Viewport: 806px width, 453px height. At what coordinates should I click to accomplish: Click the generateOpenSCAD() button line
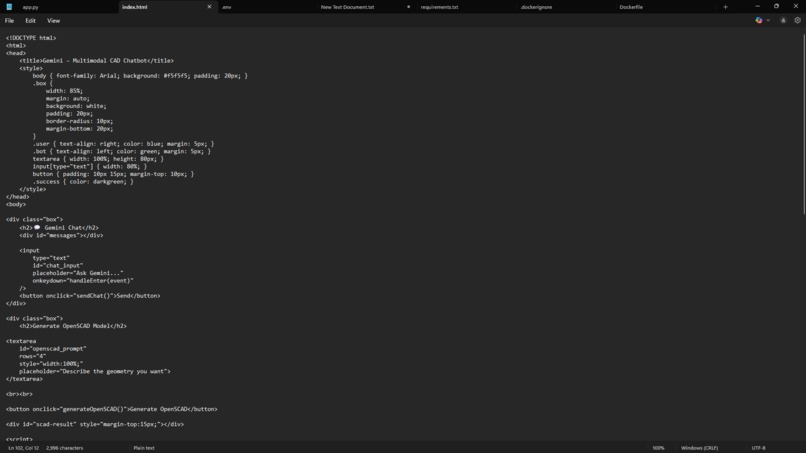click(x=112, y=409)
